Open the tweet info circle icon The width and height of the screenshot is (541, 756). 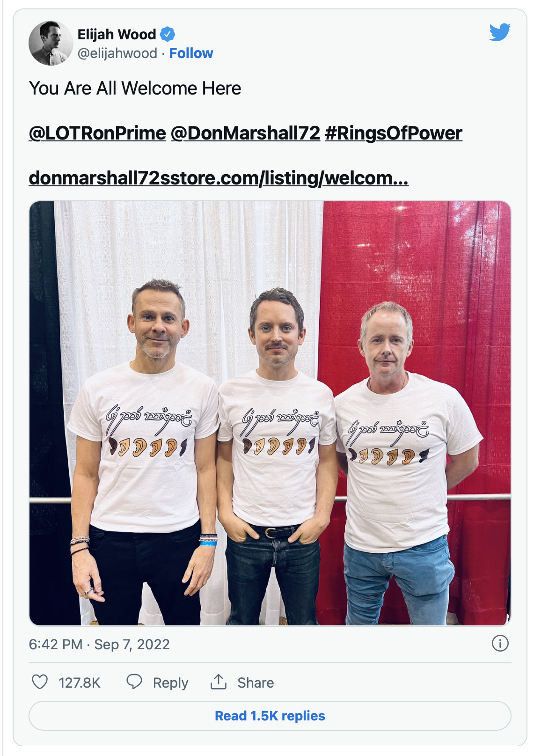(x=500, y=644)
